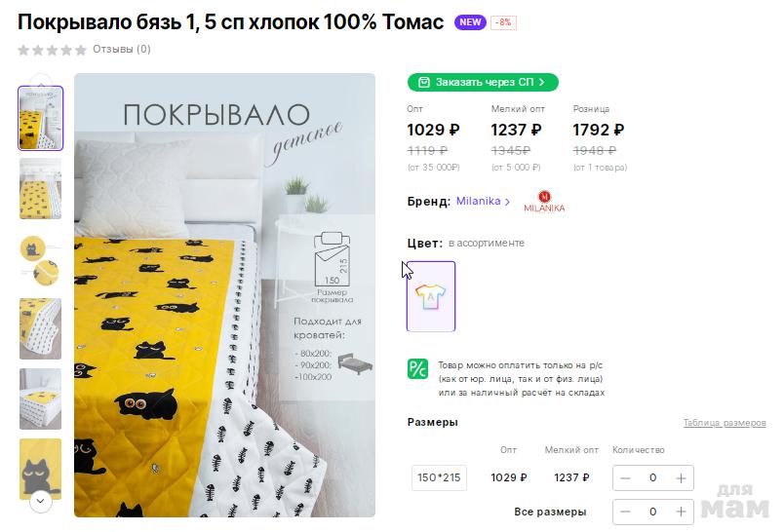Open Milanika brand page link
This screenshot has height=532, width=784.
483,202
